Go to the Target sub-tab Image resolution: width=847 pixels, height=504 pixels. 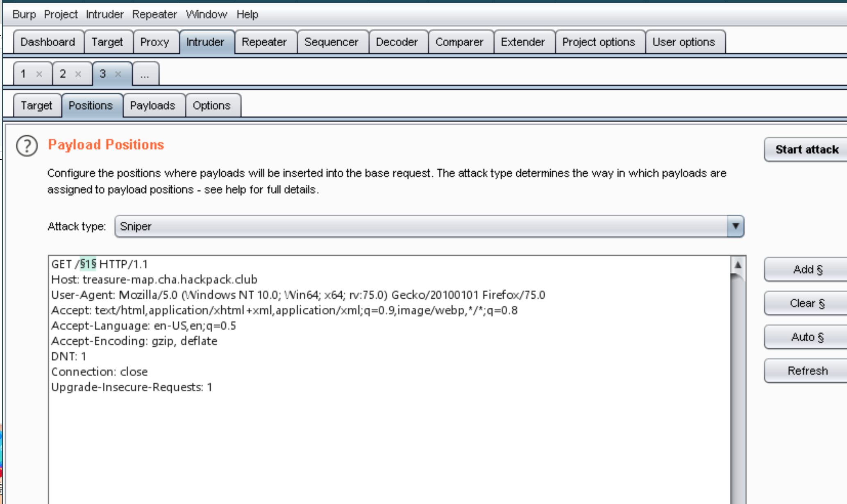36,106
